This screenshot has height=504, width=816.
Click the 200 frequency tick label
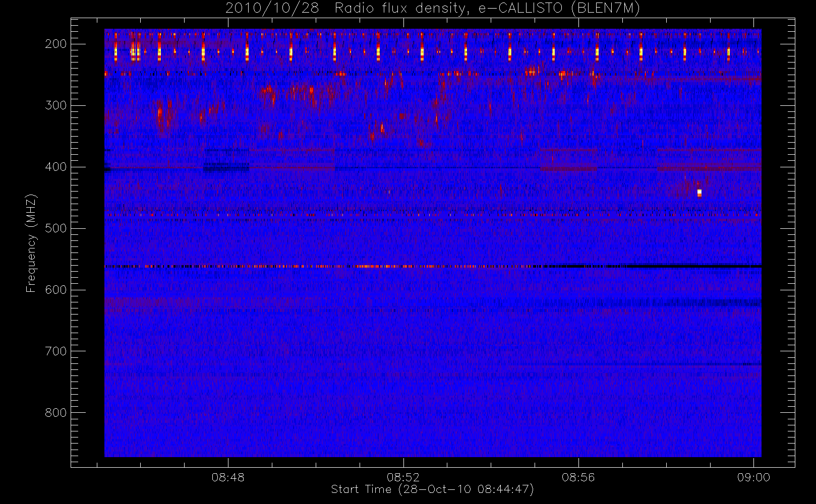coord(56,44)
